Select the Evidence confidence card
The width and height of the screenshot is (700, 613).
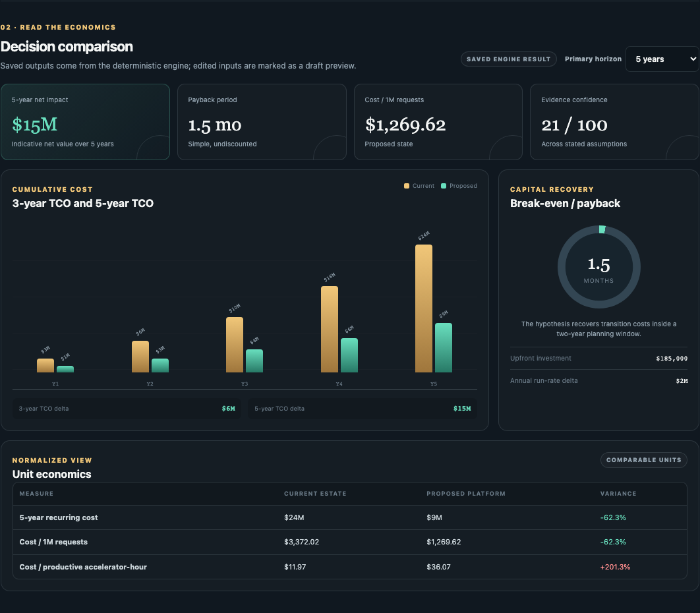coord(614,122)
